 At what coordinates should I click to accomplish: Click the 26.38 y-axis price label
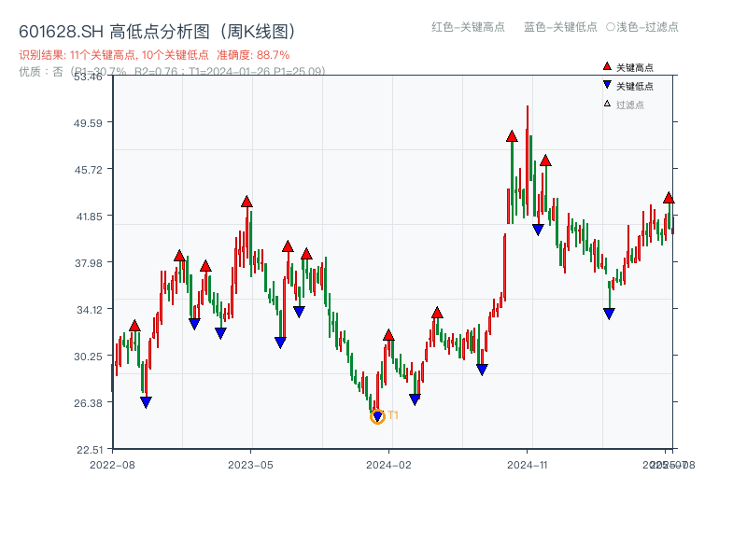pos(88,403)
